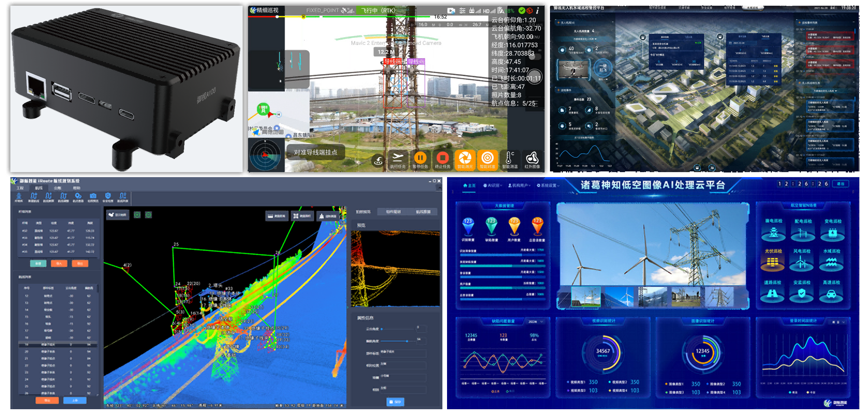Image resolution: width=868 pixels, height=416 pixels.
Task: Tap the 执行任务 airplane icon
Action: pyautogui.click(x=398, y=160)
